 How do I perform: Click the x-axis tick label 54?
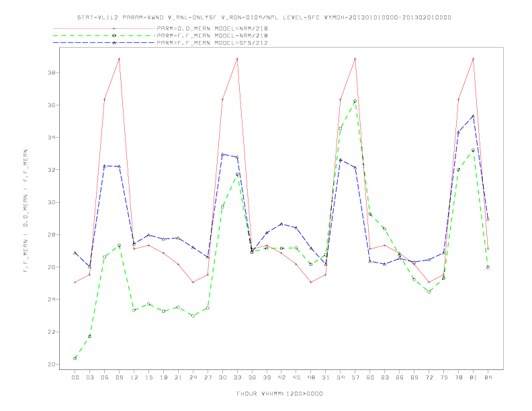341,377
